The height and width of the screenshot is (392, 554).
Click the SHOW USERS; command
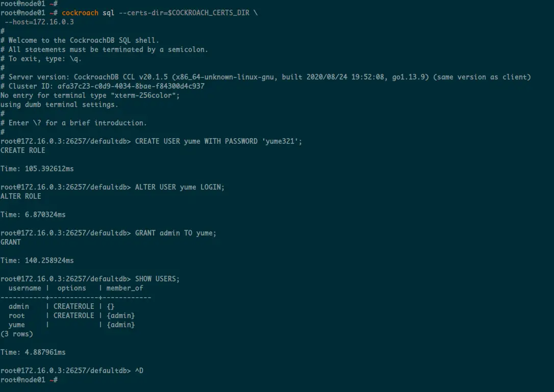pos(157,279)
